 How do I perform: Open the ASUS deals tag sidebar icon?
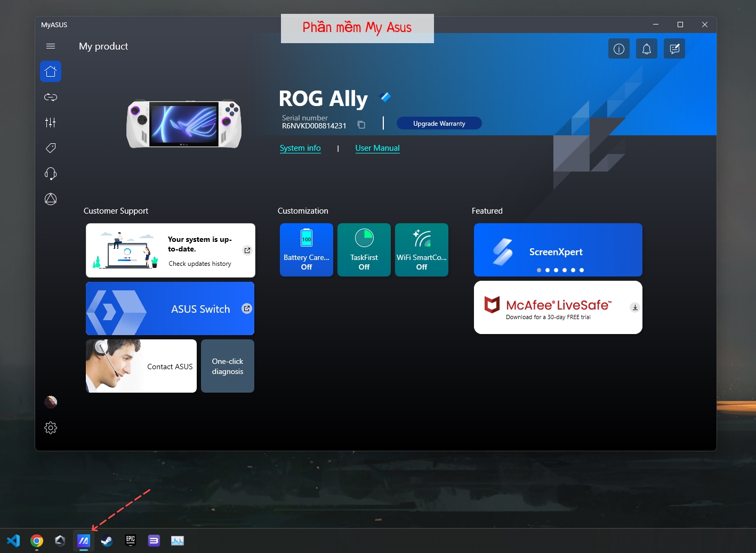coord(51,148)
